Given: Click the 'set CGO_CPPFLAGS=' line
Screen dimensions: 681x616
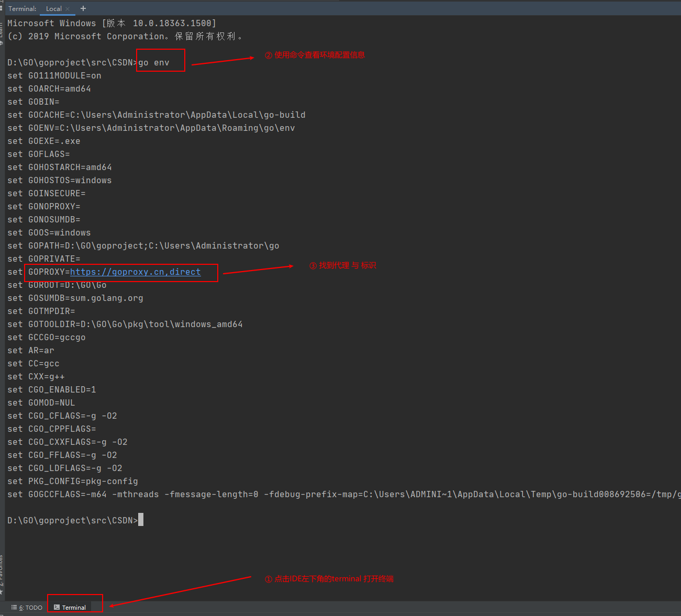Looking at the screenshot, I should (x=52, y=429).
